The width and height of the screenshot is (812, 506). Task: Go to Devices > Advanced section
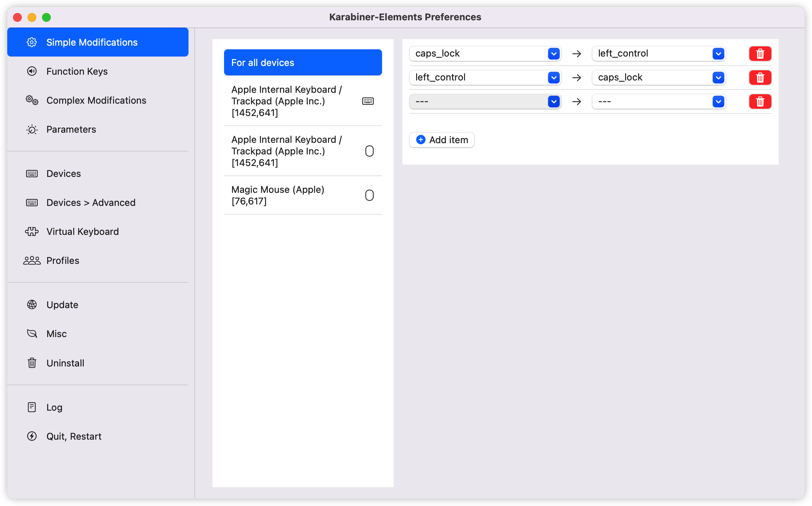[98, 203]
